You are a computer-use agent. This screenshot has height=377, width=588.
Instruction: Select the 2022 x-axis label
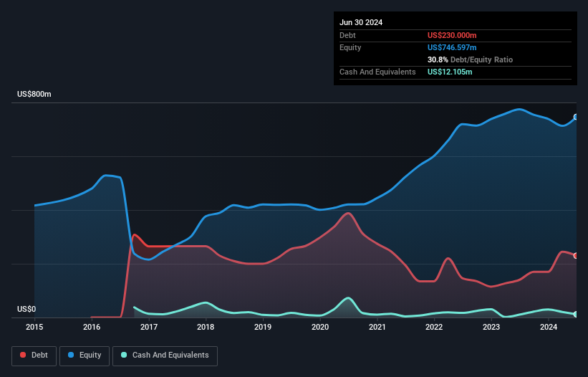(x=434, y=327)
